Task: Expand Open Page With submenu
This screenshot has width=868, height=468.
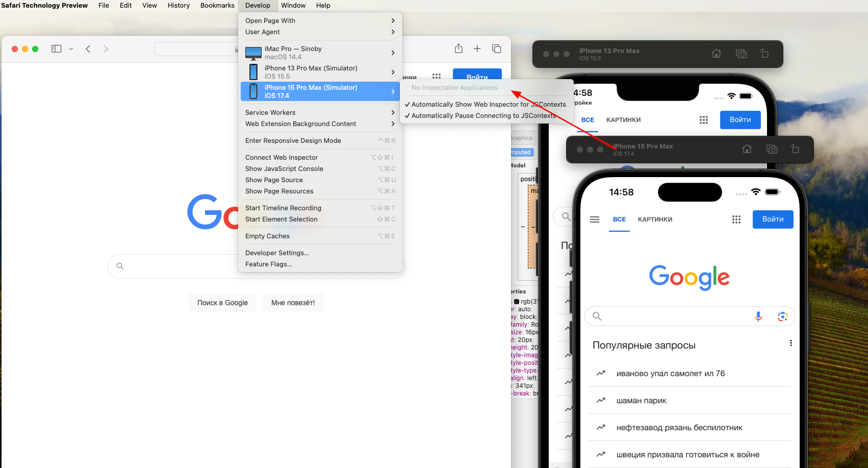Action: (320, 20)
